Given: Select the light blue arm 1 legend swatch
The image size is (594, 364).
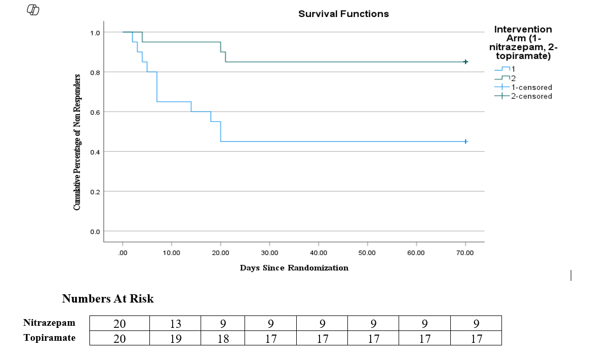Looking at the screenshot, I should 502,69.
